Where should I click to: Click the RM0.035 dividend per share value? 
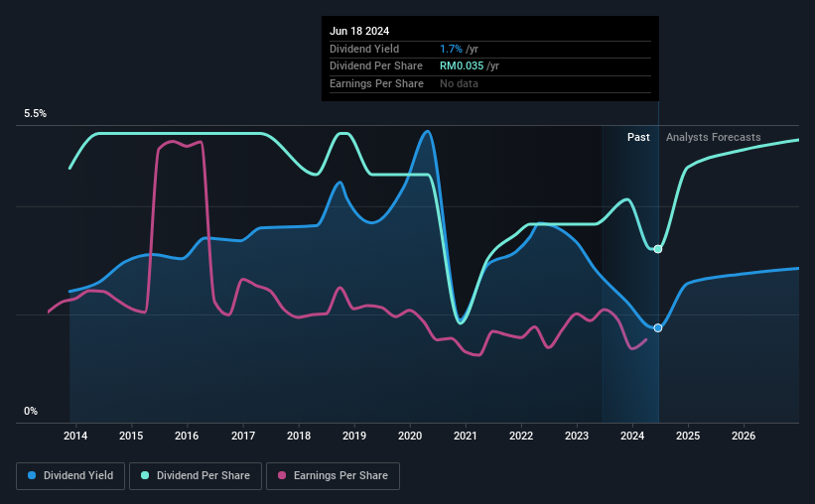462,66
